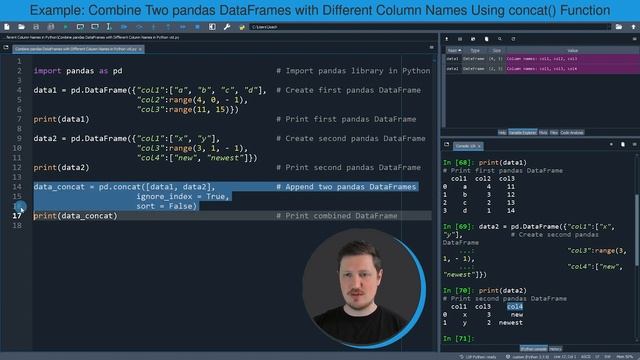Sort variables by the Type column

pos(475,51)
